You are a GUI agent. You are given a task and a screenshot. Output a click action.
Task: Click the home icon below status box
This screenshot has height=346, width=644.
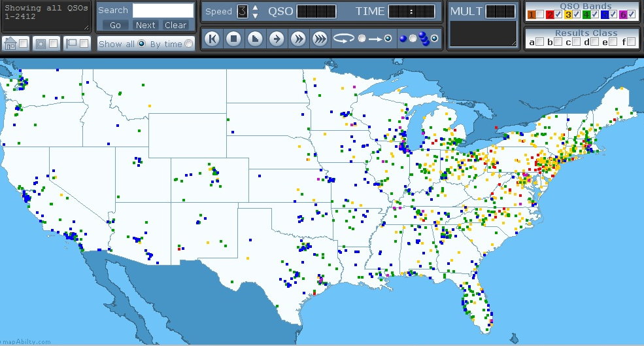[10, 44]
